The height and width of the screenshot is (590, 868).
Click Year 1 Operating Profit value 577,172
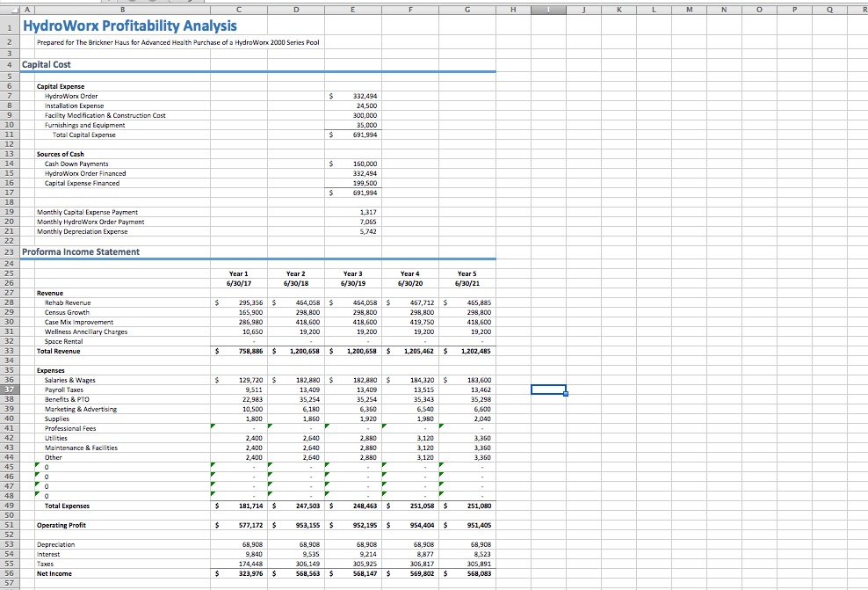[250, 525]
